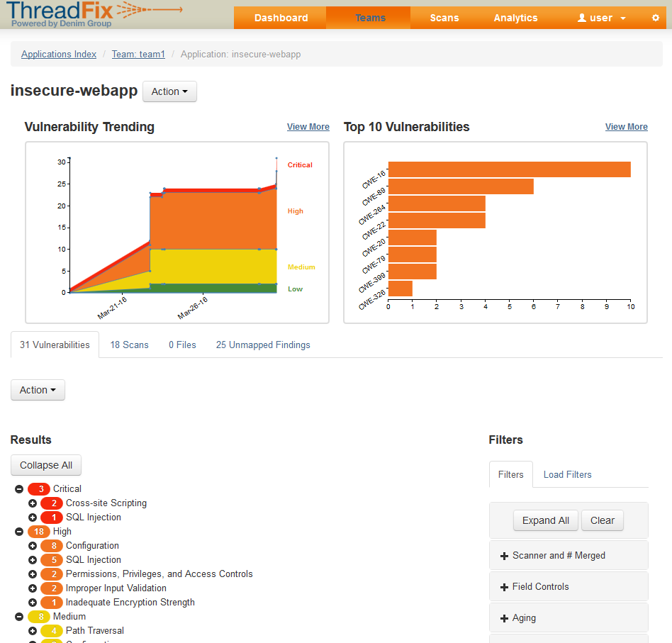Open the Analytics menu

click(x=515, y=18)
